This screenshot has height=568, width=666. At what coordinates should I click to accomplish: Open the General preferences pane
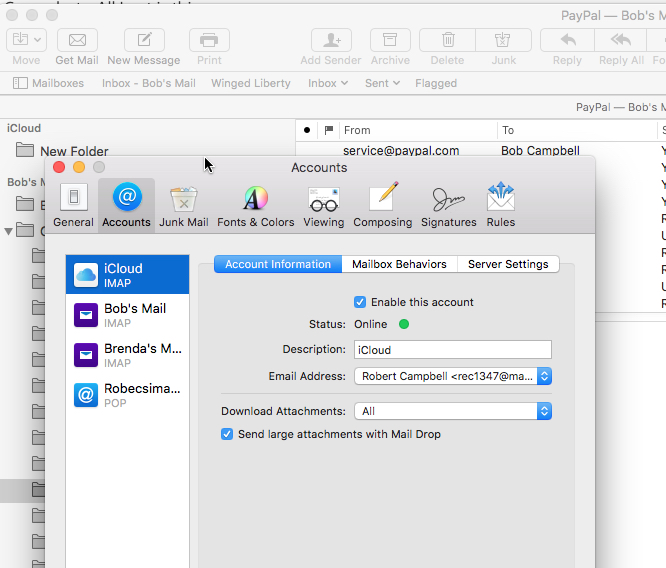73,206
